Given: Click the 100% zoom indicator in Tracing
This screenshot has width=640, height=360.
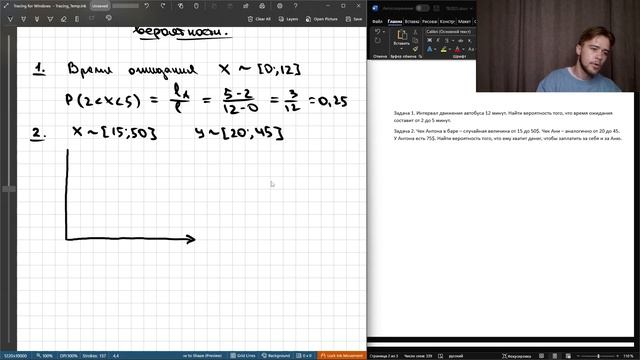Looking at the screenshot, I should (x=44, y=356).
